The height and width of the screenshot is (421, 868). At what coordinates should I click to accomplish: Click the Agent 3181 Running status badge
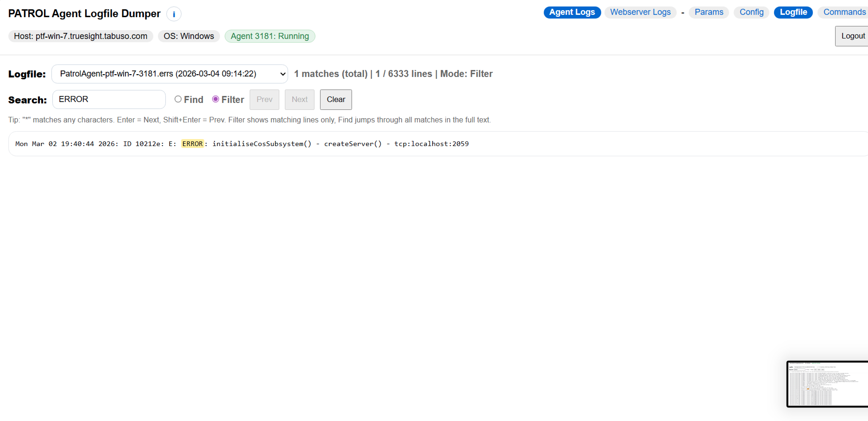tap(270, 36)
